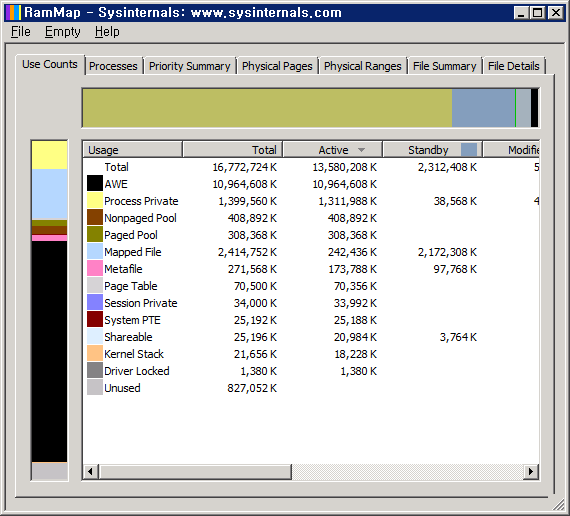This screenshot has height=516, width=570.
Task: Click the light blue Mapped File segment in vertical bar
Action: (49, 195)
